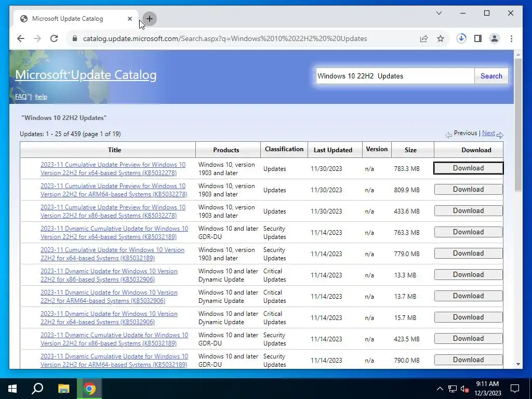Open the tab search chevron

[438, 13]
